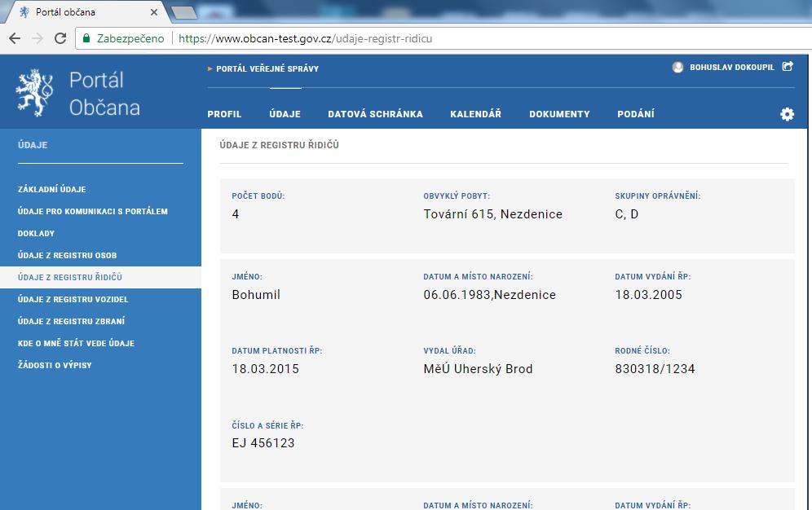Click the Datum platnosti ŘP label

click(277, 350)
